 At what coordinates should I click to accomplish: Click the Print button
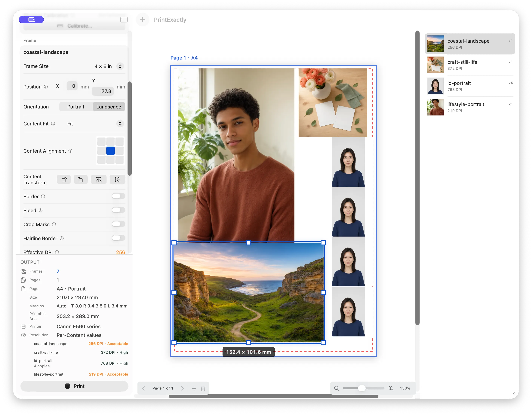click(74, 386)
